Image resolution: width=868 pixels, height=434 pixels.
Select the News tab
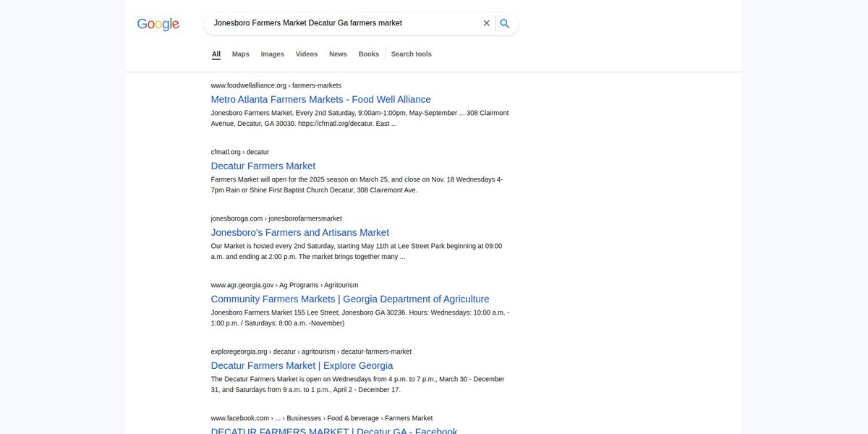point(338,54)
